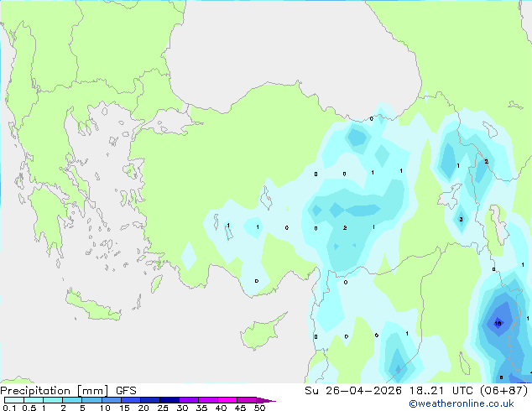Click the over-50 mm arrow at legend end
Screen dimensions: 532x411
pyautogui.click(x=266, y=400)
